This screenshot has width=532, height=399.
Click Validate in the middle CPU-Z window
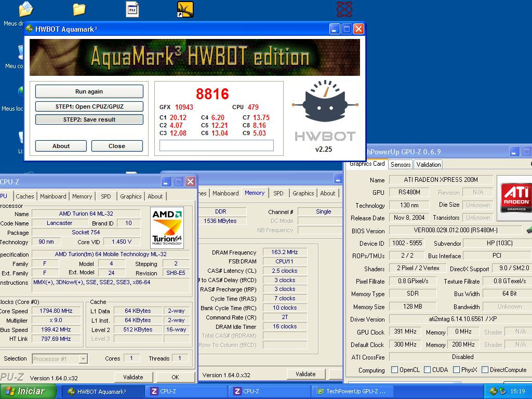[x=305, y=374]
